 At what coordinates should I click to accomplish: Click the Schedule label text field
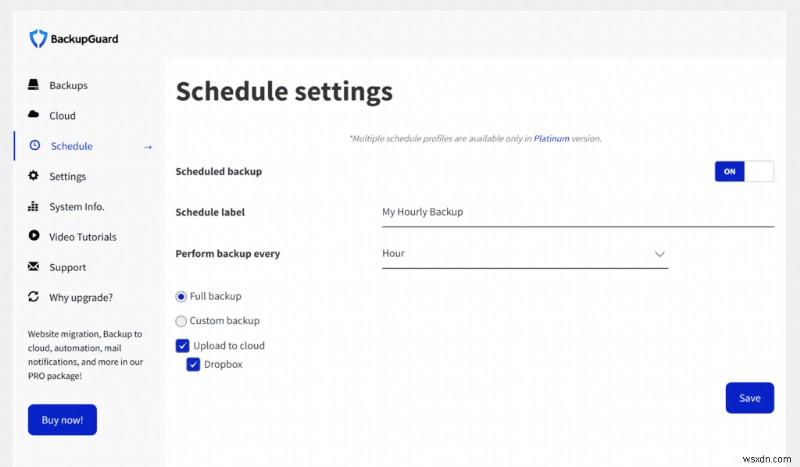pyautogui.click(x=577, y=212)
